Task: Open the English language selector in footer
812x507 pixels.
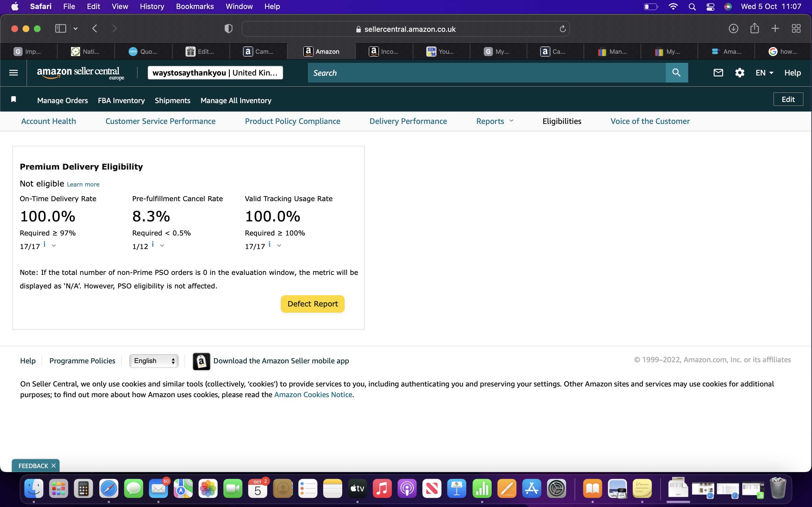Action: (154, 361)
